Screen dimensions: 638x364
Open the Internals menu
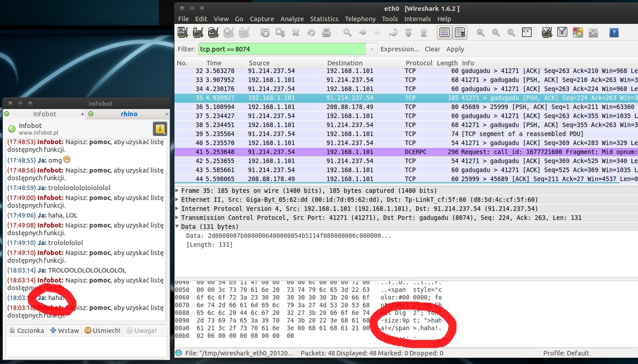[418, 19]
